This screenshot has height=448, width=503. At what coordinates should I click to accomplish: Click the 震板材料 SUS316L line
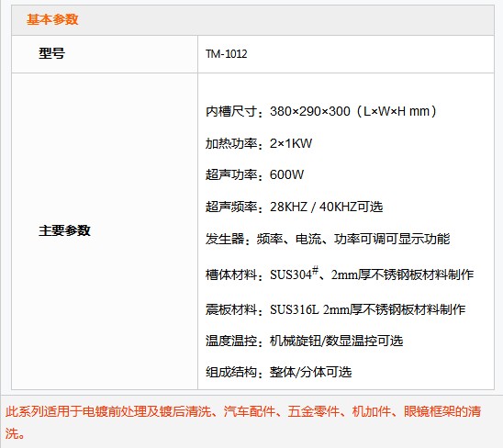(x=335, y=309)
